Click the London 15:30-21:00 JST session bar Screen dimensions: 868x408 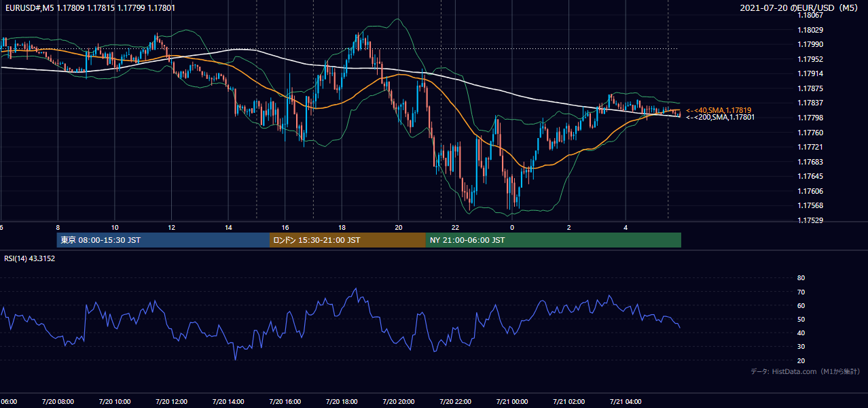tap(348, 240)
